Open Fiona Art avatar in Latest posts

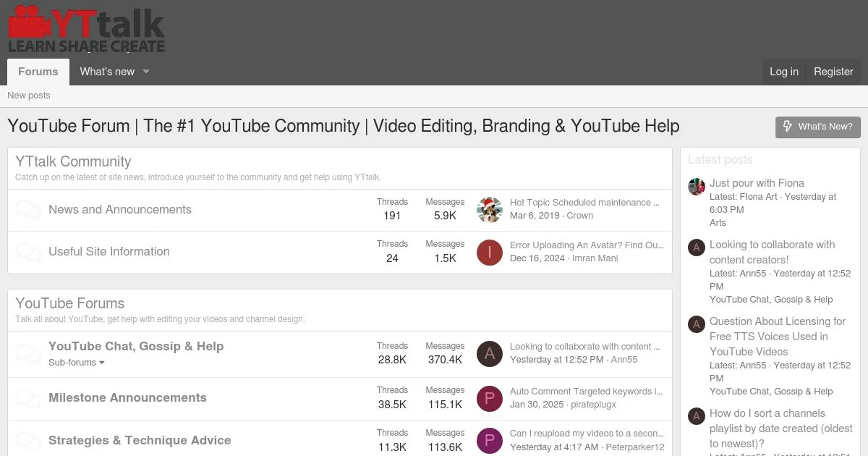[x=697, y=186]
